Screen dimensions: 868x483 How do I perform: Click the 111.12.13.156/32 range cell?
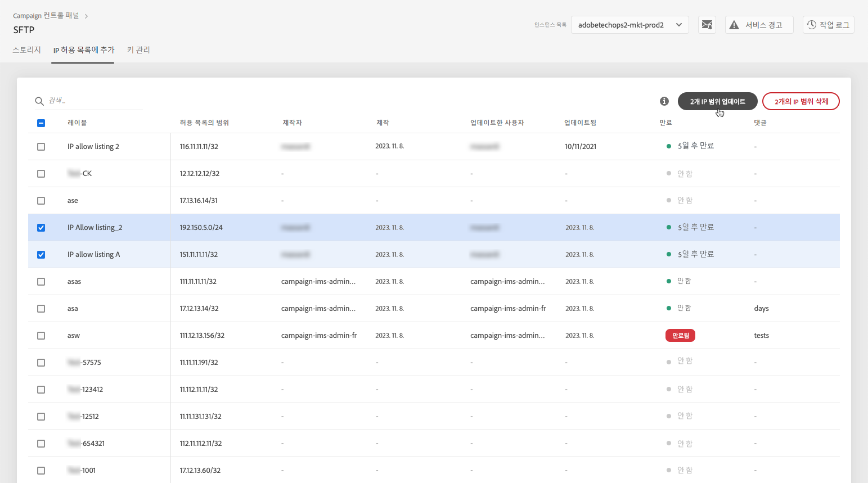coord(202,336)
